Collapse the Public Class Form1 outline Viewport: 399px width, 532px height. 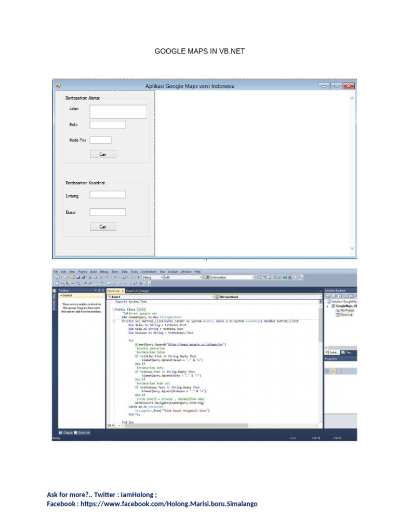click(x=114, y=310)
